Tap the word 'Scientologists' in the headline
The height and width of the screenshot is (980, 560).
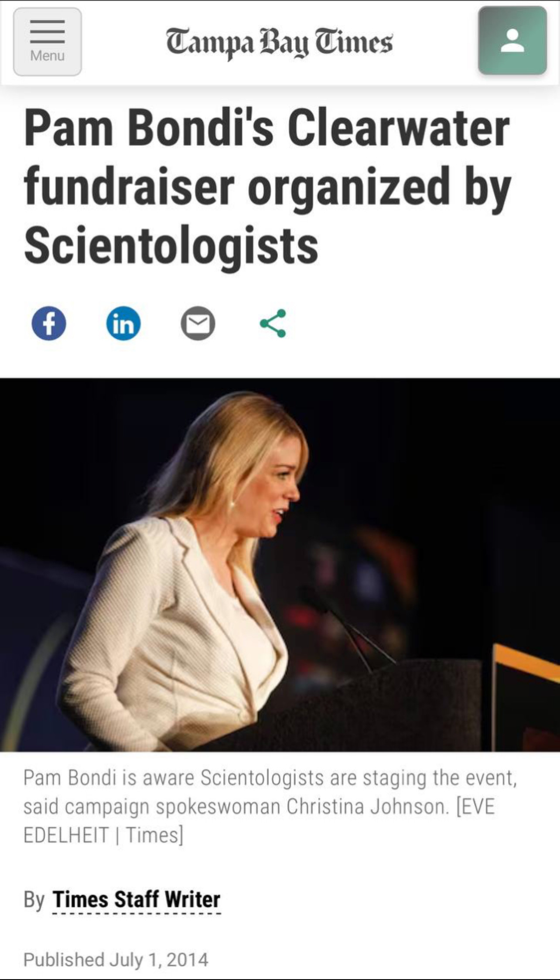pos(171,246)
